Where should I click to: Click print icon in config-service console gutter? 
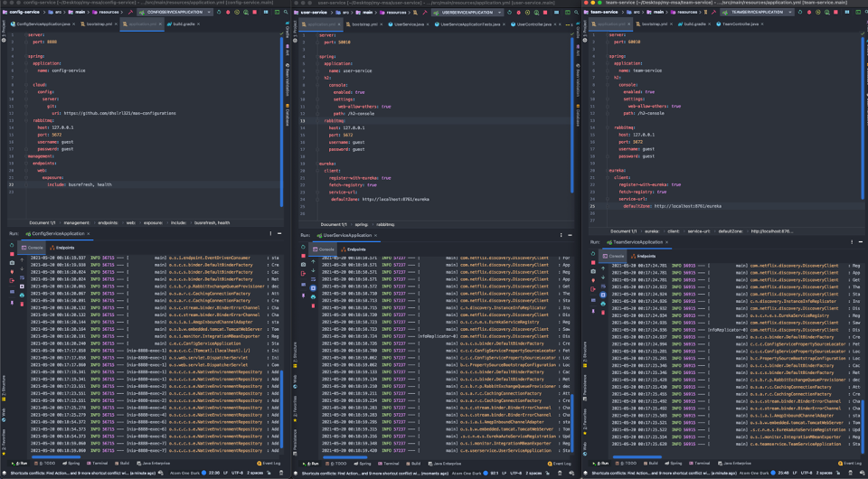22,295
